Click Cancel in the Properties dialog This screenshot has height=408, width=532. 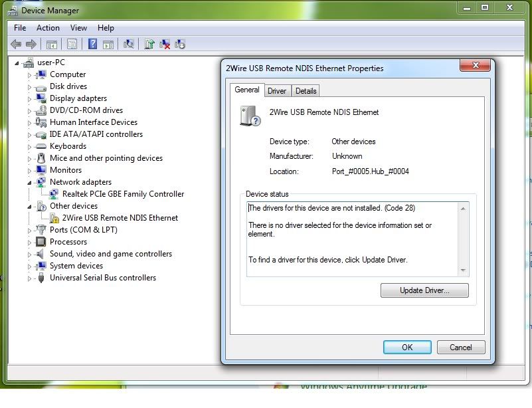point(461,348)
